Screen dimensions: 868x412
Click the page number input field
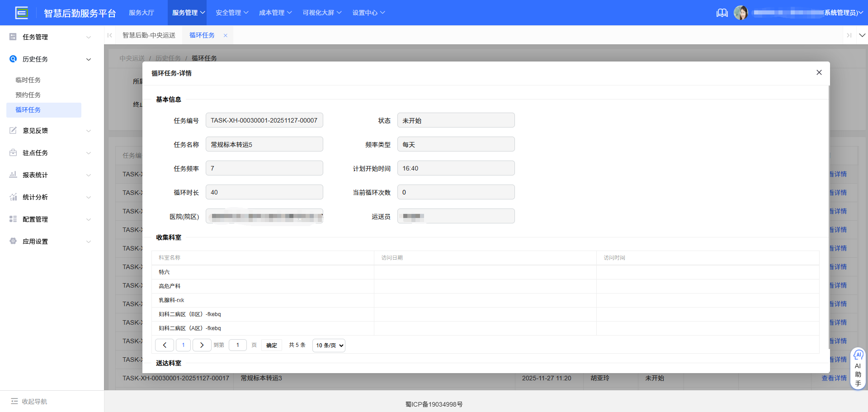238,345
